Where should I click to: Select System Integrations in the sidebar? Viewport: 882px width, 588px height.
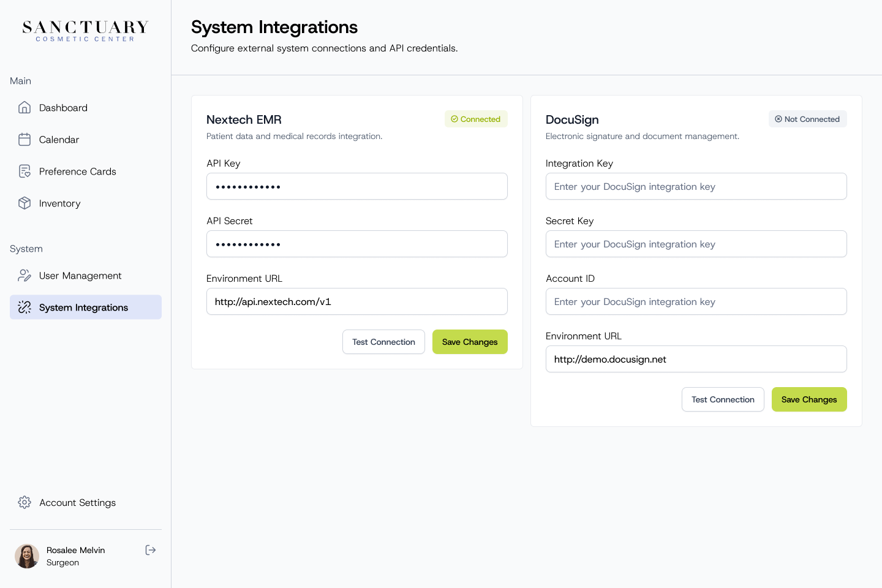coord(86,307)
